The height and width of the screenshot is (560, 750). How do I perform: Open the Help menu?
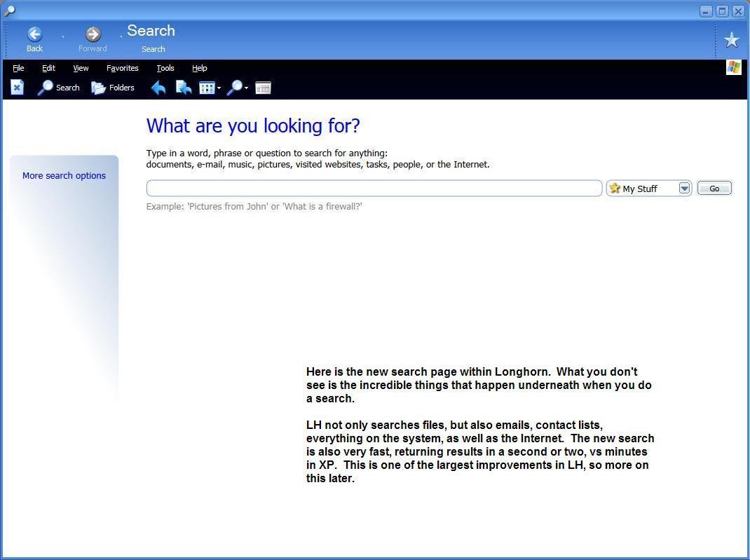coord(200,68)
